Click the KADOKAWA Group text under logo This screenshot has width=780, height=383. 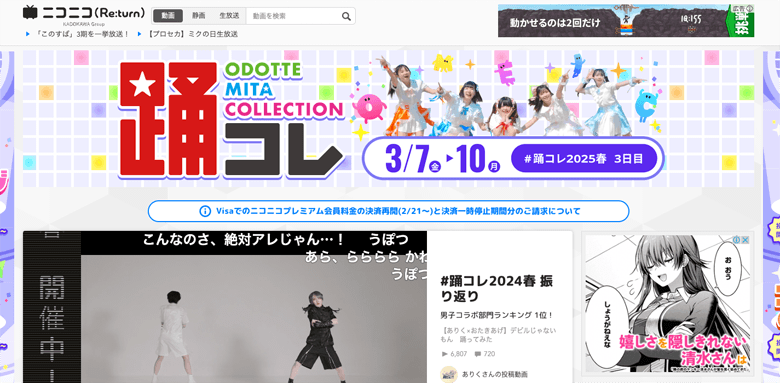click(x=84, y=24)
